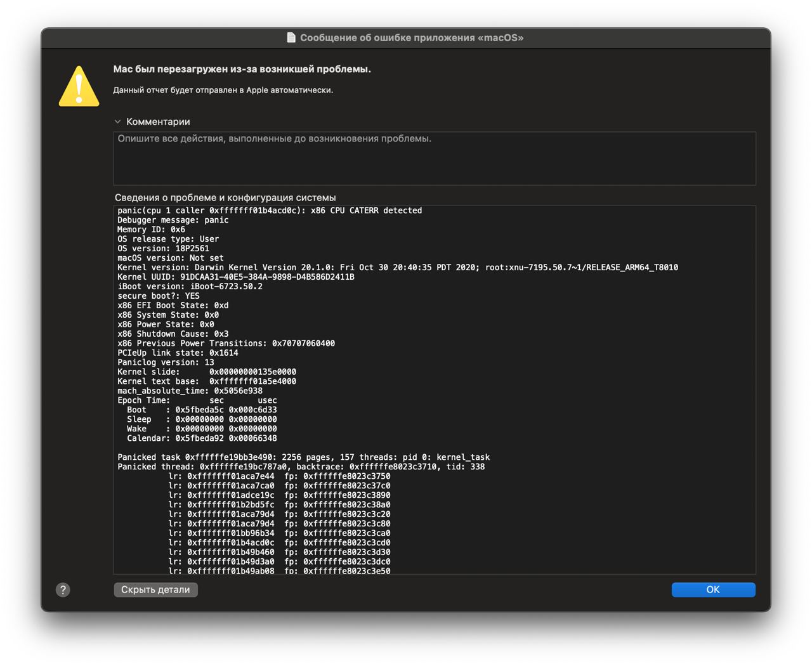Click the 'Kernel UUID' line
The image size is (812, 666).
point(236,277)
